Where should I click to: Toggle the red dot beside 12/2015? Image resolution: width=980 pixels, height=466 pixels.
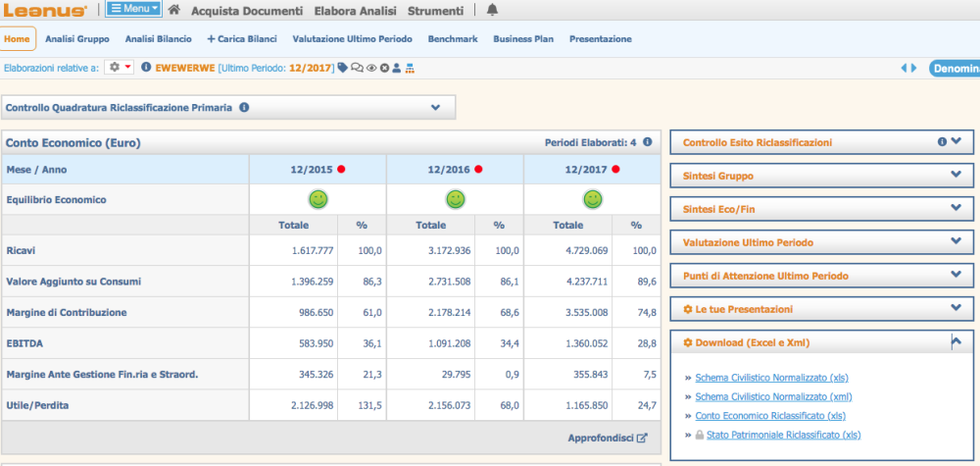click(x=341, y=170)
